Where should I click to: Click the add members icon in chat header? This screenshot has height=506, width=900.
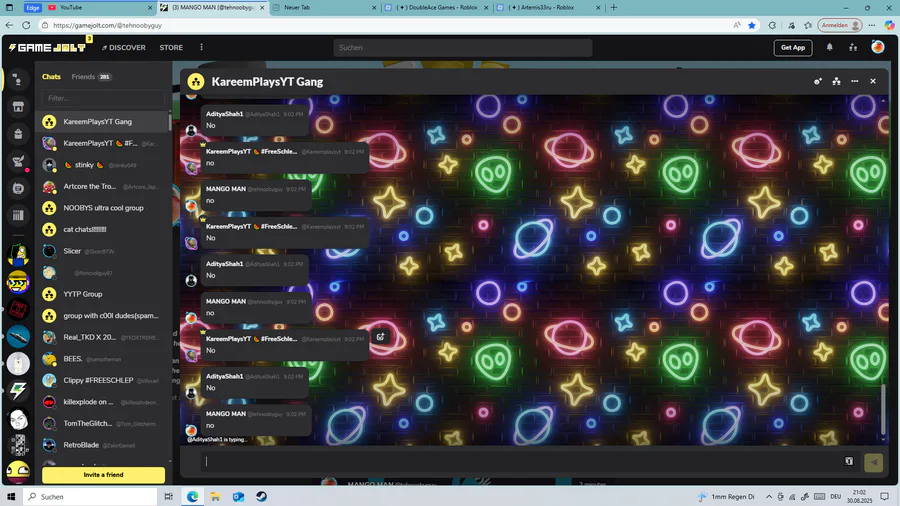[817, 81]
